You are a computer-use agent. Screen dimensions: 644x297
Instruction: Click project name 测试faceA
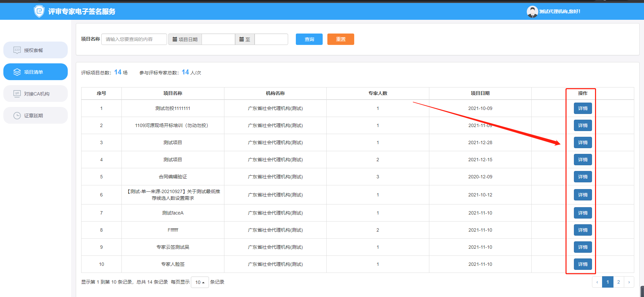tap(173, 213)
